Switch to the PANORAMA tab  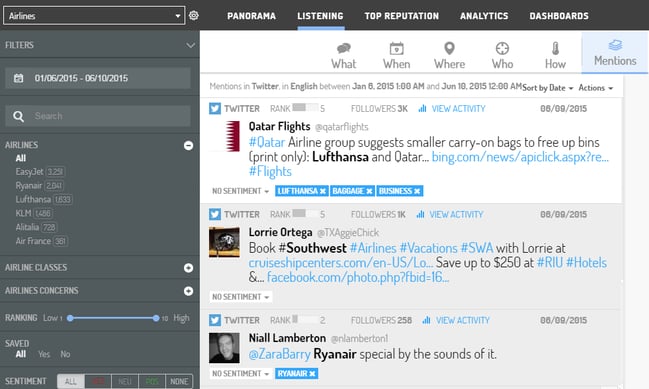click(x=251, y=16)
